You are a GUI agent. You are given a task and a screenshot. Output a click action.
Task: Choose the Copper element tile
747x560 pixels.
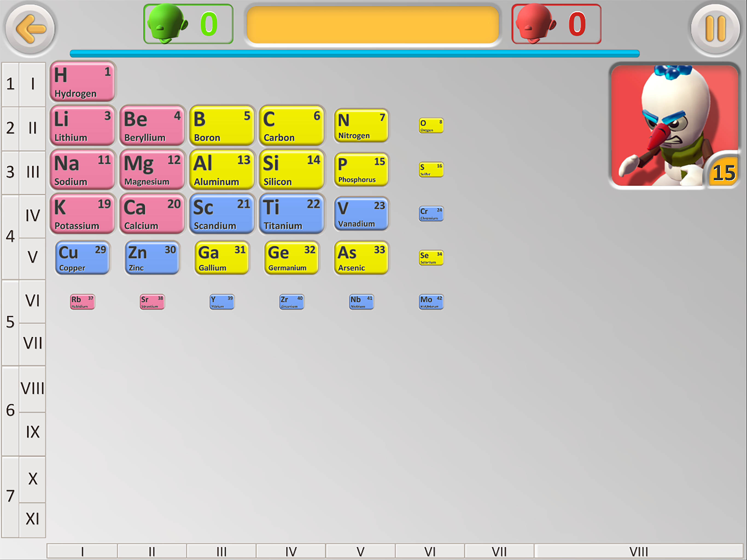(83, 258)
